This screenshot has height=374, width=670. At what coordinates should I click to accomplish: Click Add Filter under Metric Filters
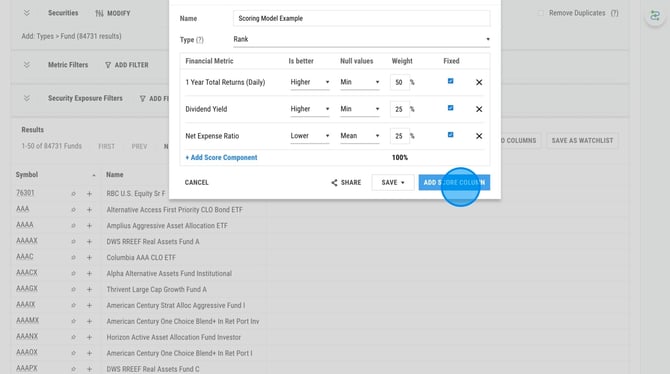(127, 65)
